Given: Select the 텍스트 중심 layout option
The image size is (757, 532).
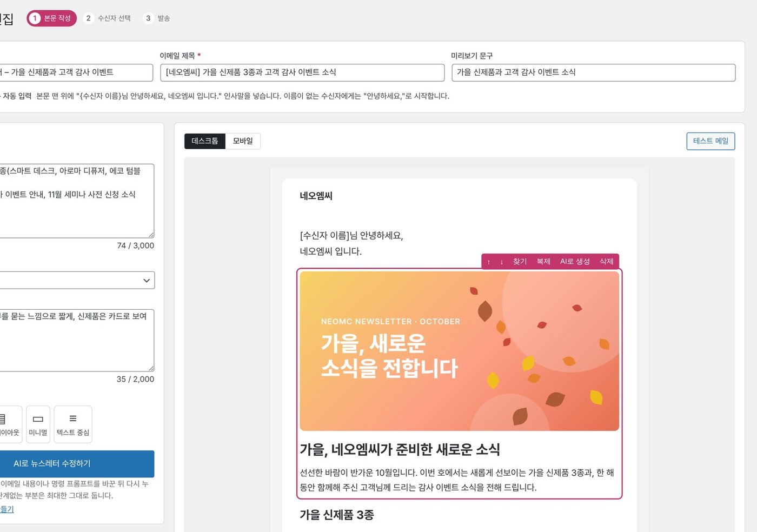Looking at the screenshot, I should pyautogui.click(x=73, y=424).
